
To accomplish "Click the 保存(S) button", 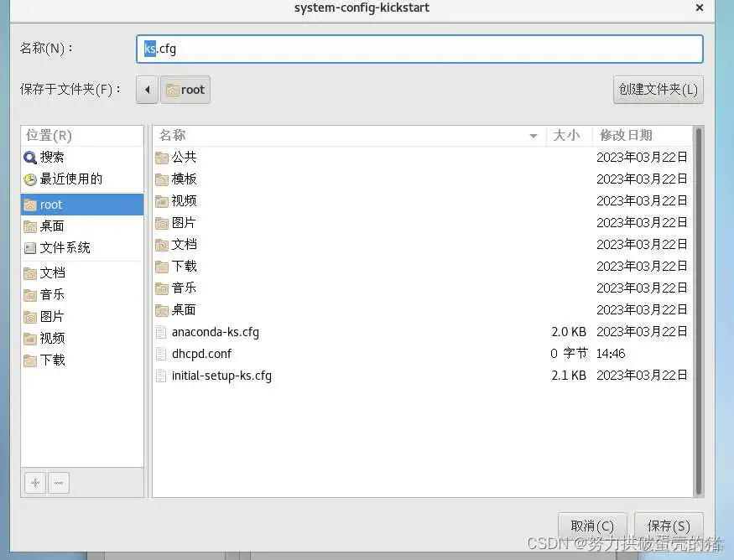I will pos(668,525).
